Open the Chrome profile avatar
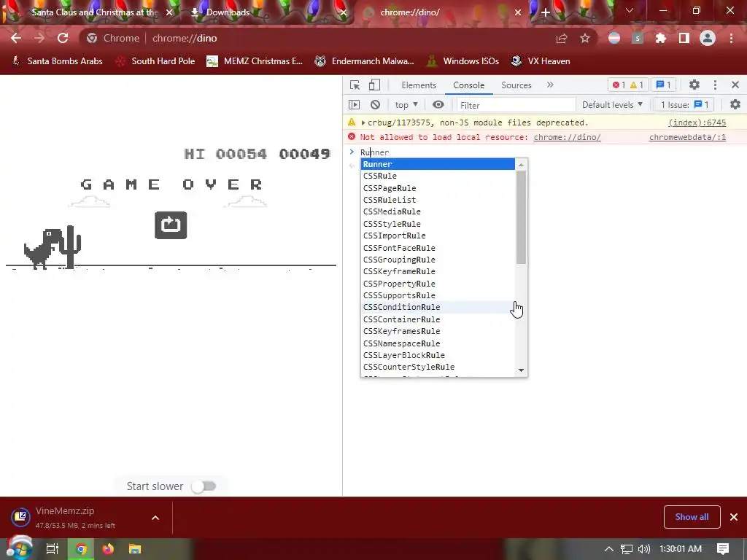This screenshot has width=747, height=560. coord(708,38)
